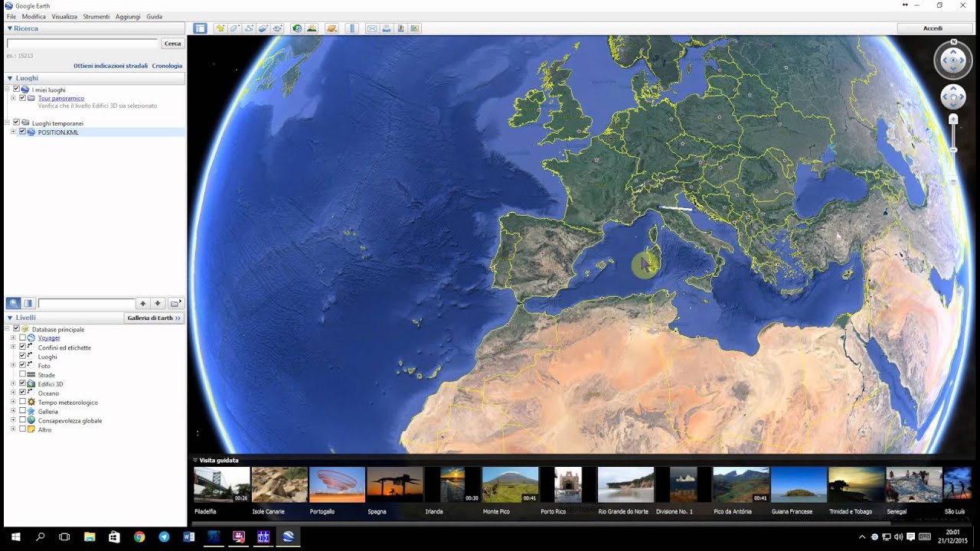Toggle the sunlight across landscape icon
Image resolution: width=980 pixels, height=551 pixels.
coord(312,28)
